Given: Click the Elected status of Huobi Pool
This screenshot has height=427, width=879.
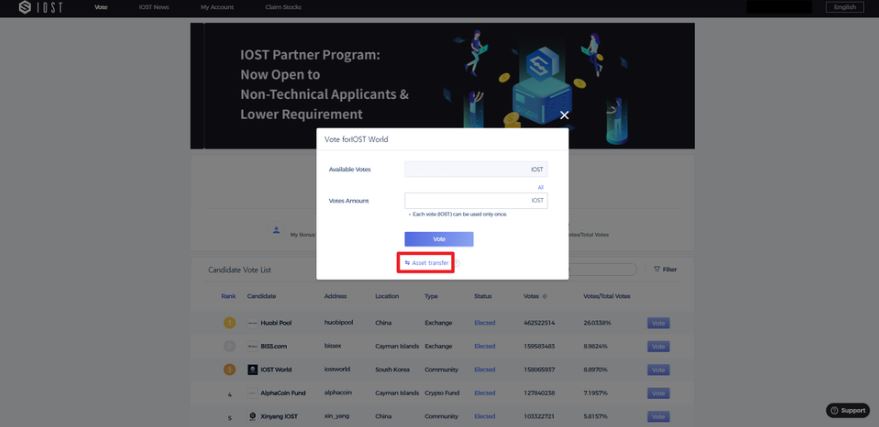Looking at the screenshot, I should click(x=484, y=323).
